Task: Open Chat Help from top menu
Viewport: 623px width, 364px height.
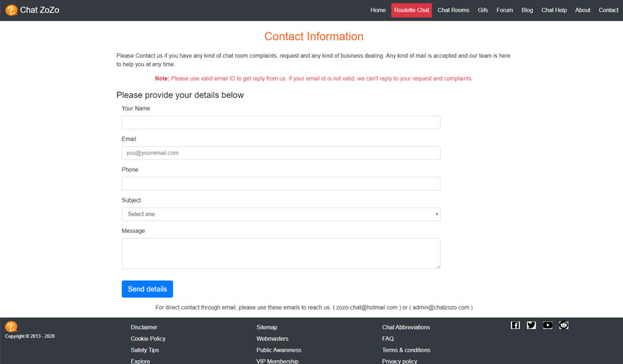Action: coord(554,10)
